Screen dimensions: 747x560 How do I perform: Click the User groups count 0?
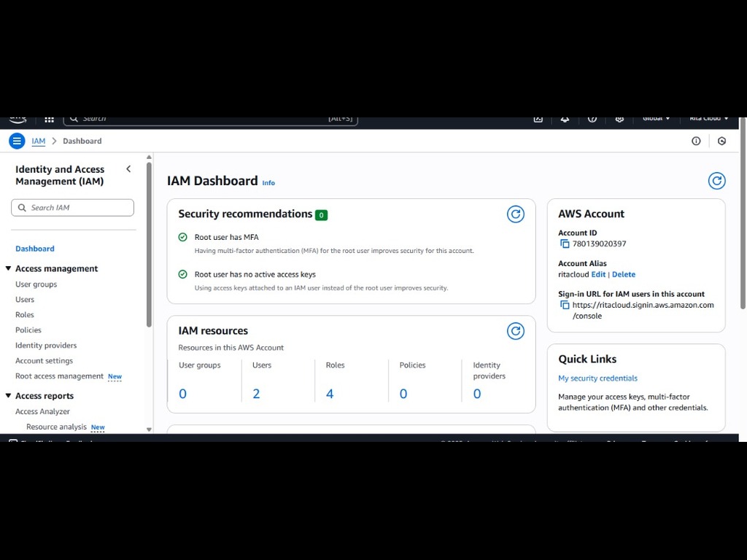pos(182,394)
